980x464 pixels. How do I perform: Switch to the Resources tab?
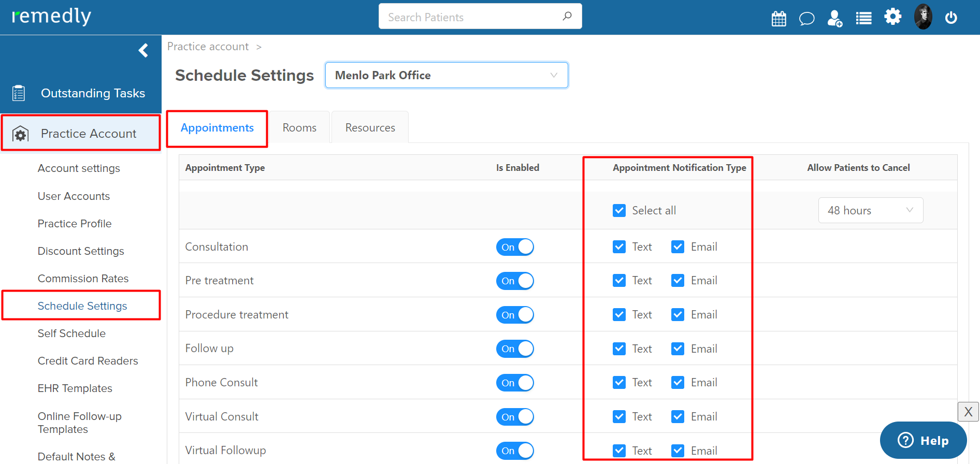(370, 127)
